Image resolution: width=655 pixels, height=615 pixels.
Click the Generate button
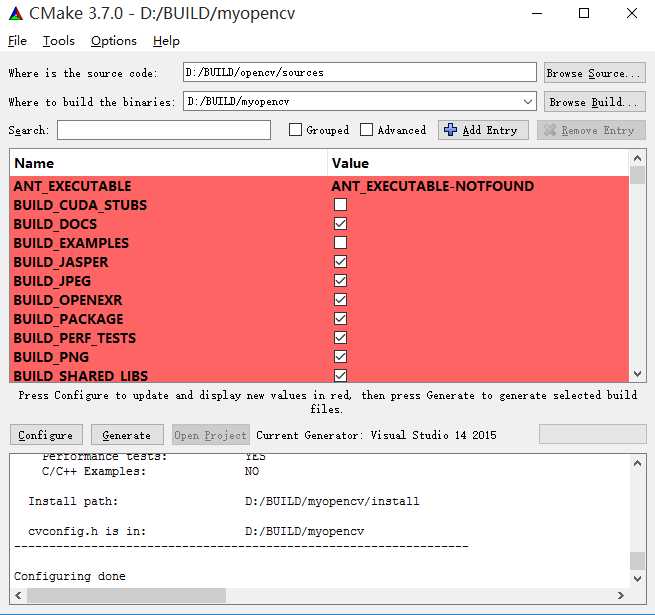(x=127, y=435)
